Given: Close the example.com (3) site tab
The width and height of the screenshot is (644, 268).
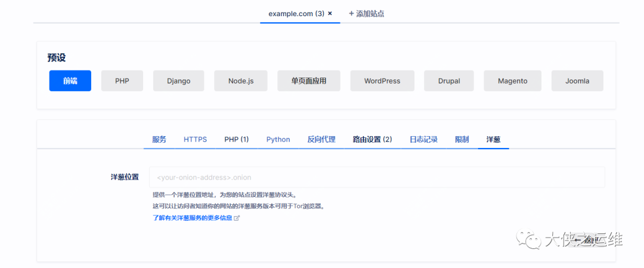Looking at the screenshot, I should click(330, 14).
